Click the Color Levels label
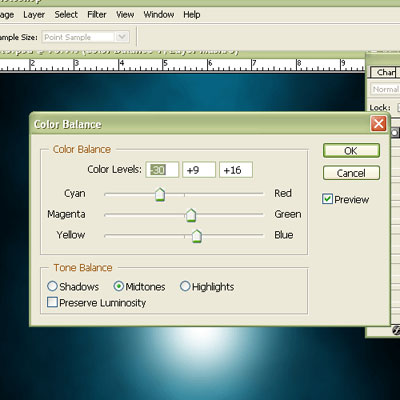The height and width of the screenshot is (400, 400). (x=114, y=169)
